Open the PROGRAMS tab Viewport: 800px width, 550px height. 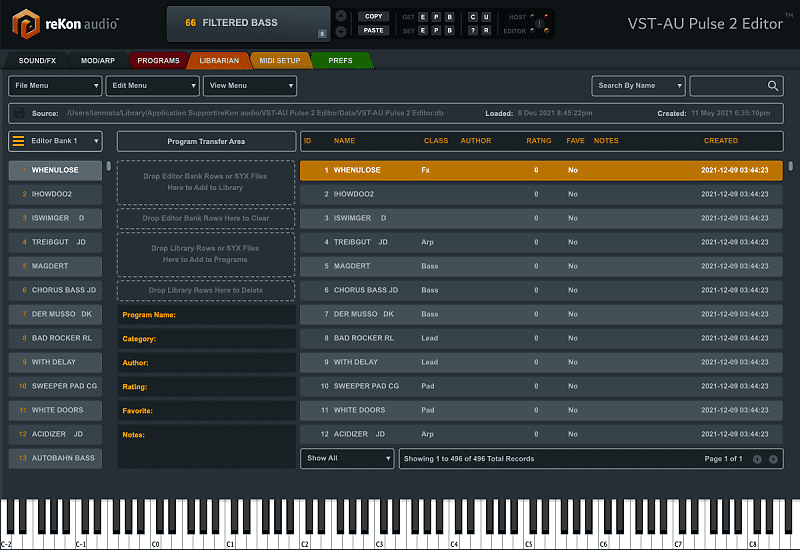(158, 61)
